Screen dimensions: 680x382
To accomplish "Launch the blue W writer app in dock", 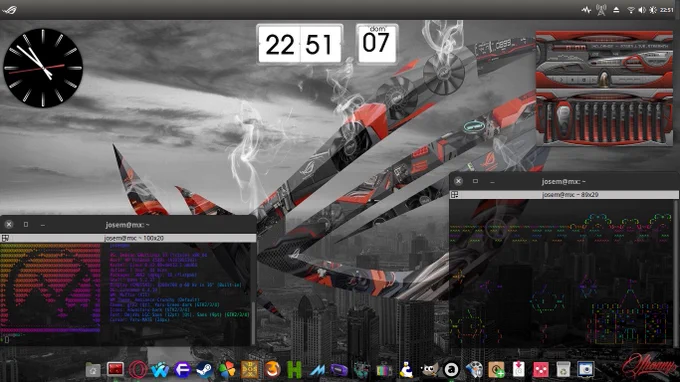I will pos(160,370).
